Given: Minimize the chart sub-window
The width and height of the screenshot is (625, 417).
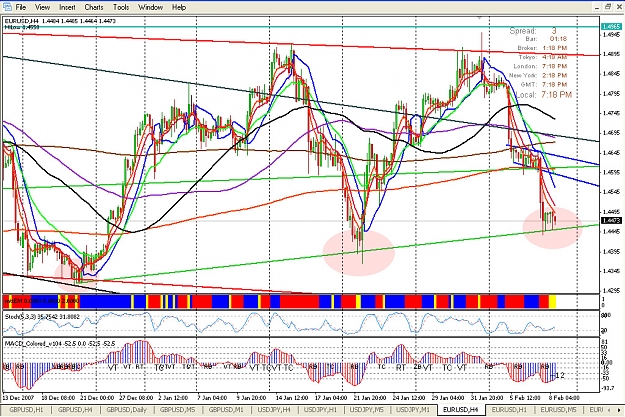Looking at the screenshot, I should [597, 7].
